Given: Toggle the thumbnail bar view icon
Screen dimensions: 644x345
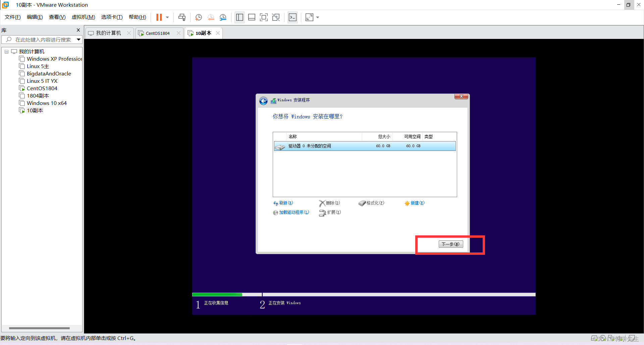Looking at the screenshot, I should pos(252,17).
